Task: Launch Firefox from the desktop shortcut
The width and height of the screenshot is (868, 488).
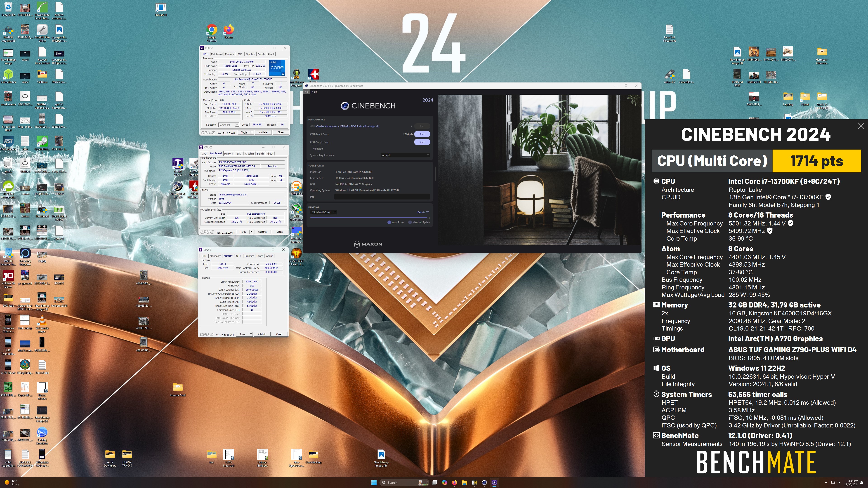Action: pos(229,31)
